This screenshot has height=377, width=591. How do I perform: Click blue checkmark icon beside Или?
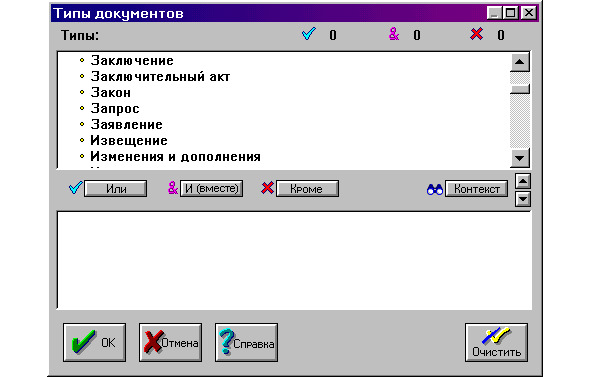tap(76, 188)
